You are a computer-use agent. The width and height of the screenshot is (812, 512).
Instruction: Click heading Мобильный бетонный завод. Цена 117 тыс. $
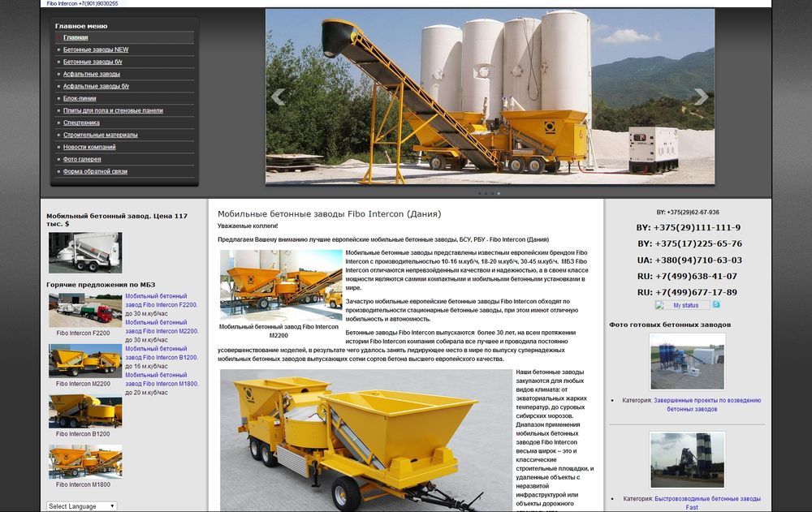(117, 220)
